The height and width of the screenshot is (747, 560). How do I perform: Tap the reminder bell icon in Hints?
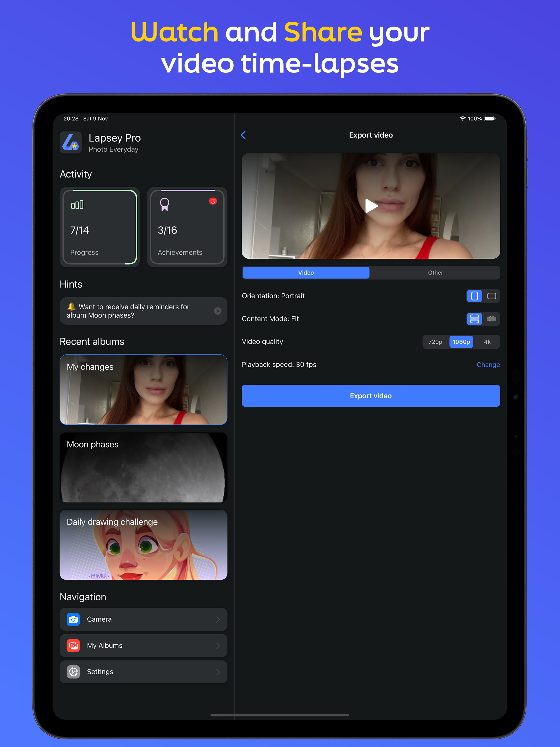click(71, 307)
